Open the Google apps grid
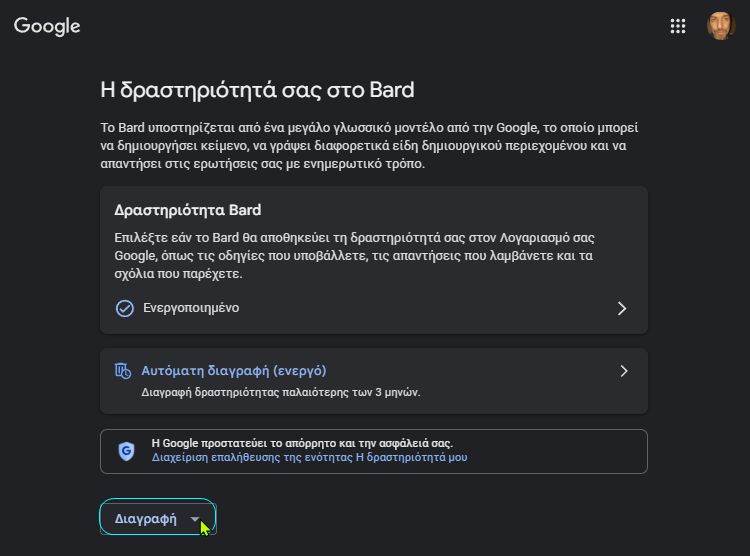 click(678, 26)
